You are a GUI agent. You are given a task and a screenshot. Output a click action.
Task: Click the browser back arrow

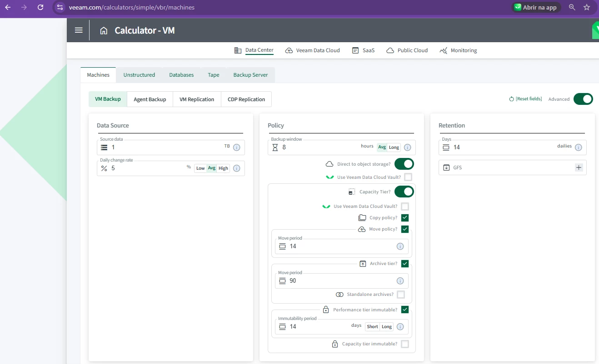pos(8,7)
